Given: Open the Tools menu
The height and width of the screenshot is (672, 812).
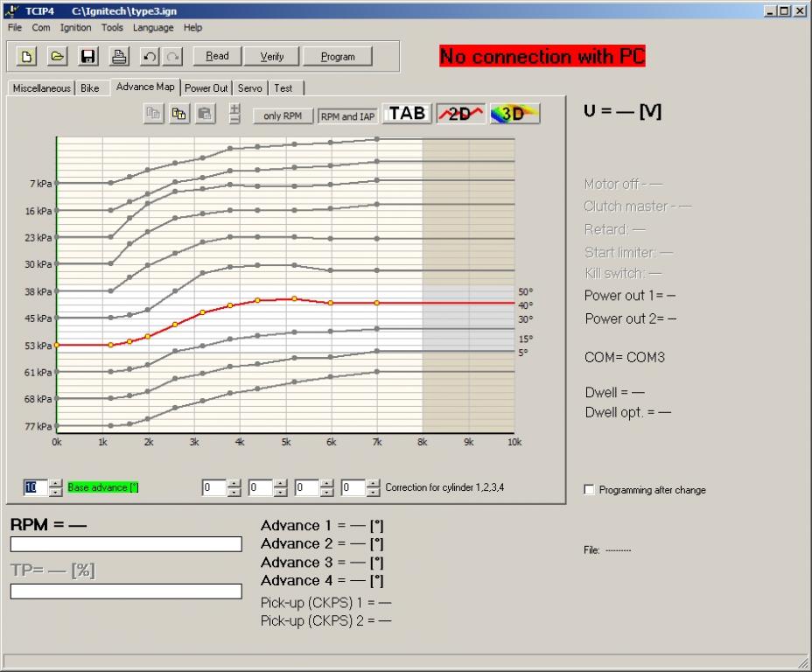Looking at the screenshot, I should (x=112, y=27).
